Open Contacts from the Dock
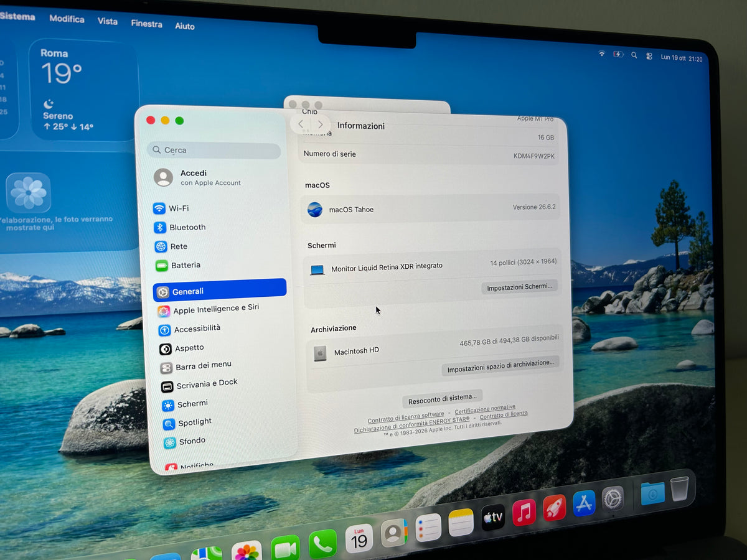 (x=394, y=533)
